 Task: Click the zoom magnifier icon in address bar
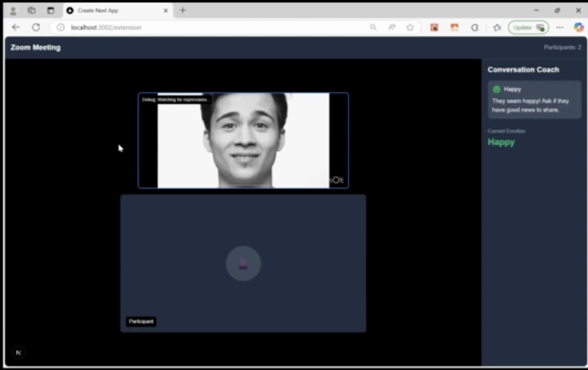373,27
